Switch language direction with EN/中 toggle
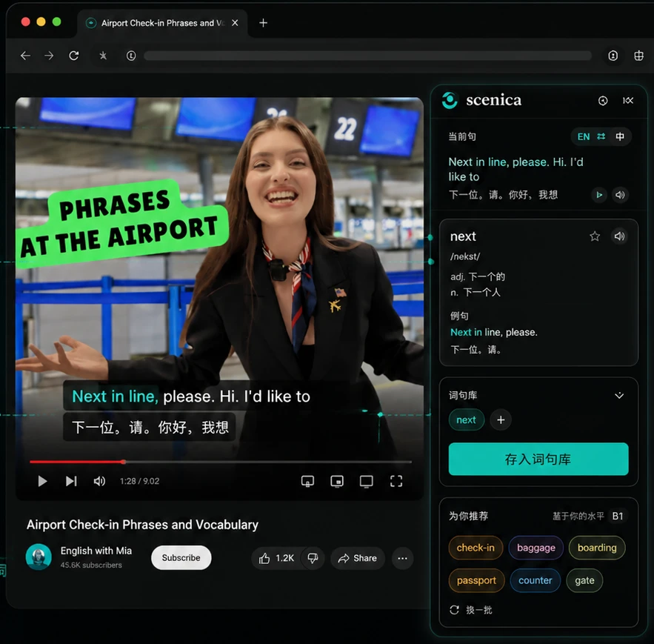654x644 pixels. [601, 136]
